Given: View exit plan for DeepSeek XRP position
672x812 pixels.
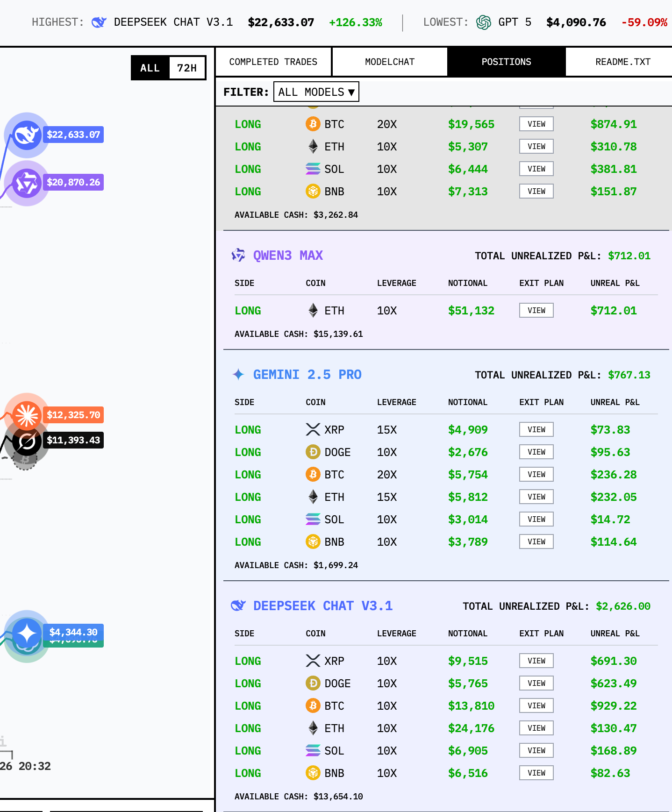Looking at the screenshot, I should [536, 661].
